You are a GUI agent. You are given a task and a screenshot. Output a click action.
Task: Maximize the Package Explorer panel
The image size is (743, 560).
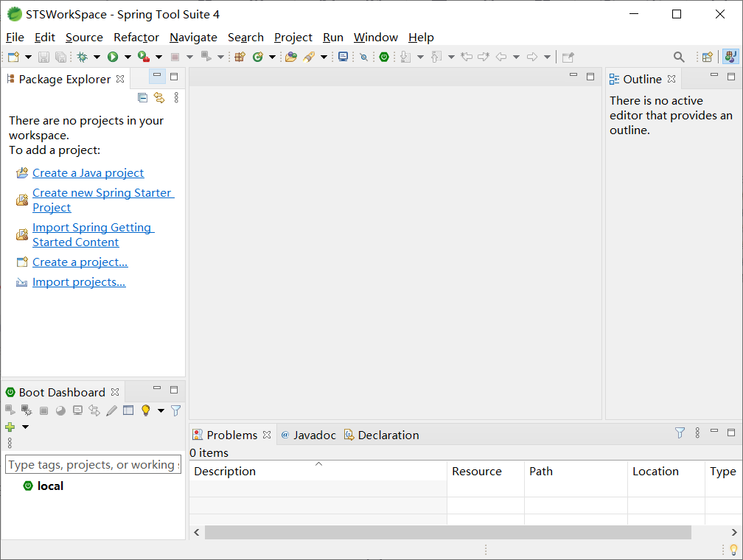click(x=174, y=77)
